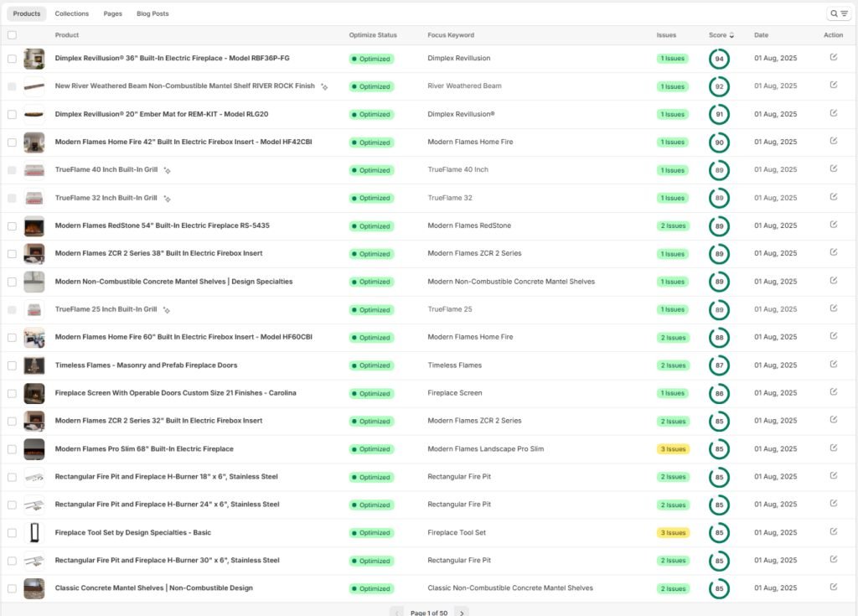Open search and filter icon
The height and width of the screenshot is (616, 858).
pos(838,13)
